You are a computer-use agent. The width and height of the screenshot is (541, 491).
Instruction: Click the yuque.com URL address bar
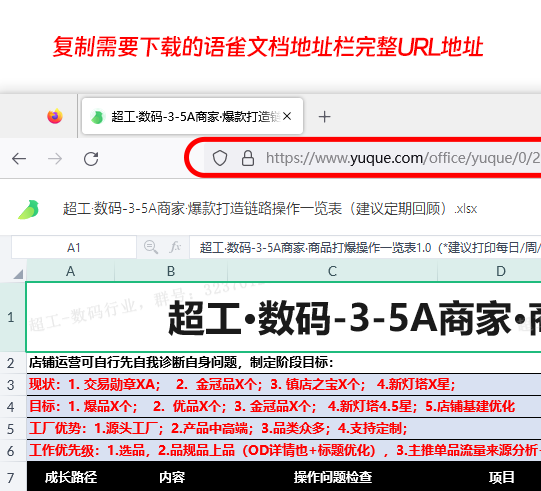point(373,158)
